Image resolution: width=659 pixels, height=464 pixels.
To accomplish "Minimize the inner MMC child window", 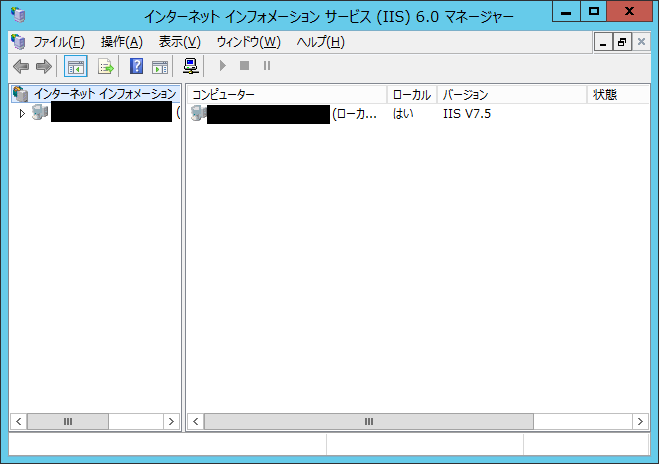I will [x=604, y=42].
